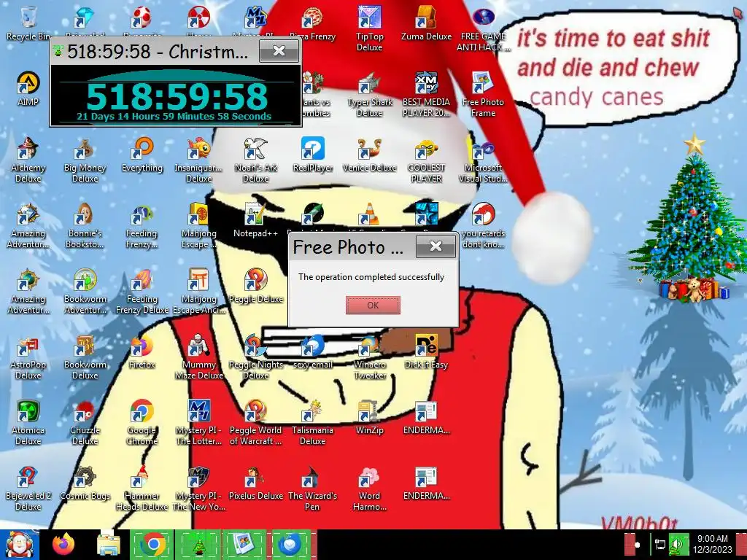Image resolution: width=747 pixels, height=560 pixels.
Task: Select Peggle World of Warcraft icon
Action: pos(256,423)
